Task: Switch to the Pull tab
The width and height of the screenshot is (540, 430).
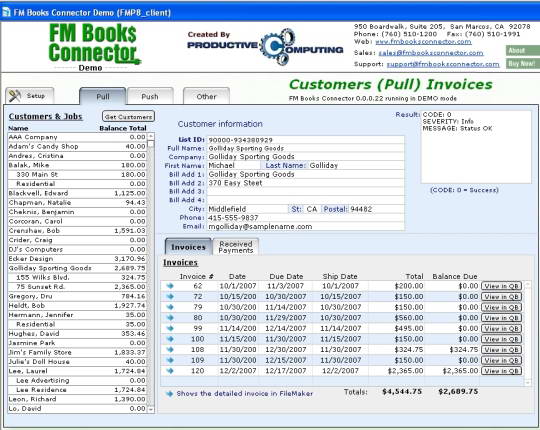Action: pos(103,96)
